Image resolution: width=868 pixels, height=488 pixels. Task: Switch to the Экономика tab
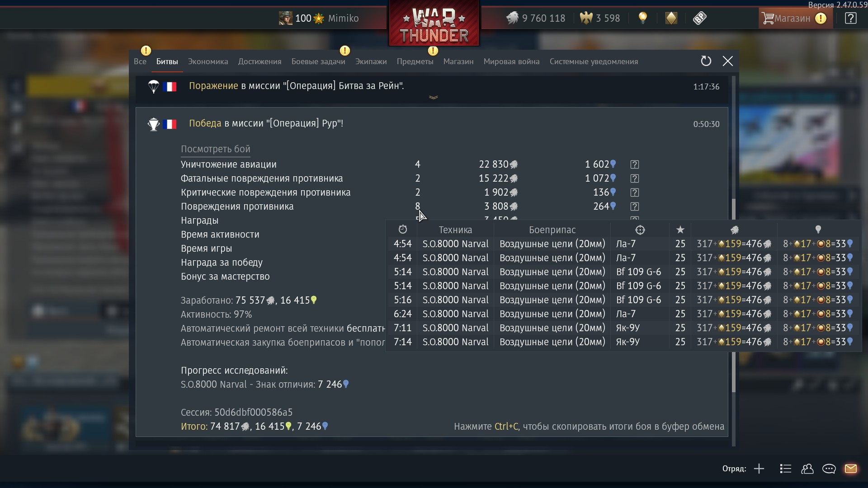pos(208,61)
